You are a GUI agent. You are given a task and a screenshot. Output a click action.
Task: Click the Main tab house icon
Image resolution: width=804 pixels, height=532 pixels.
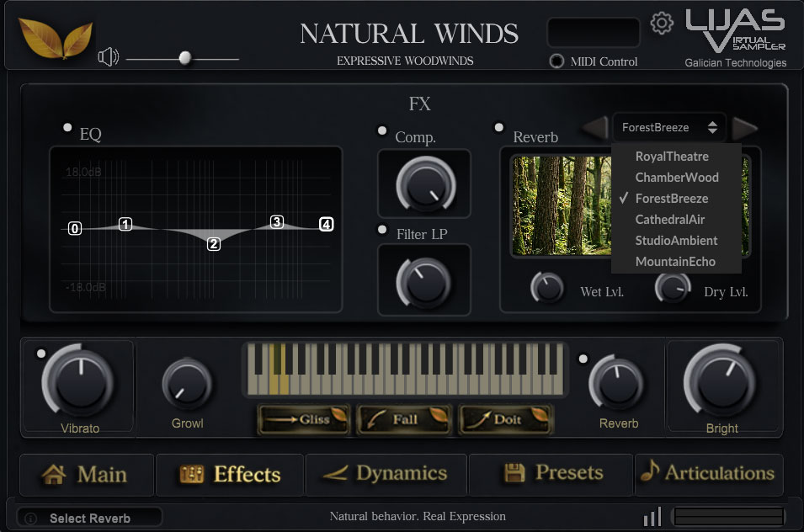54,475
